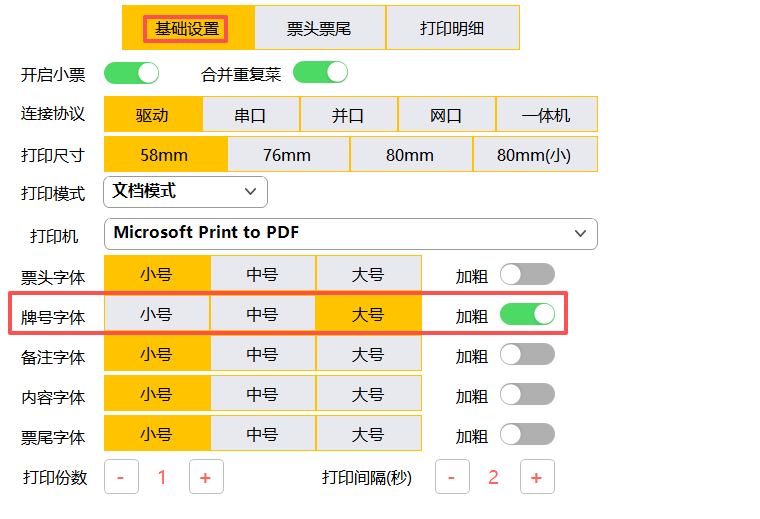Increase 打印份数 with plus button
Viewport: 760px width, 519px height.
(205, 477)
